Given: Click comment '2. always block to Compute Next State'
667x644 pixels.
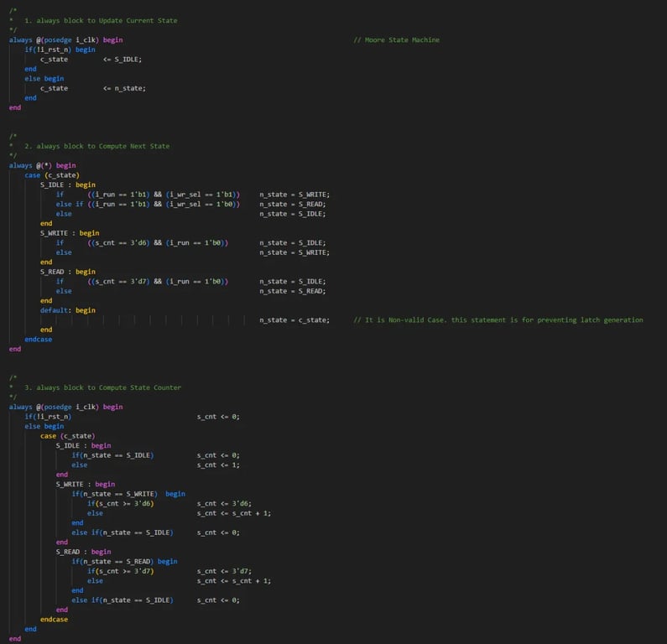Looking at the screenshot, I should coord(97,146).
